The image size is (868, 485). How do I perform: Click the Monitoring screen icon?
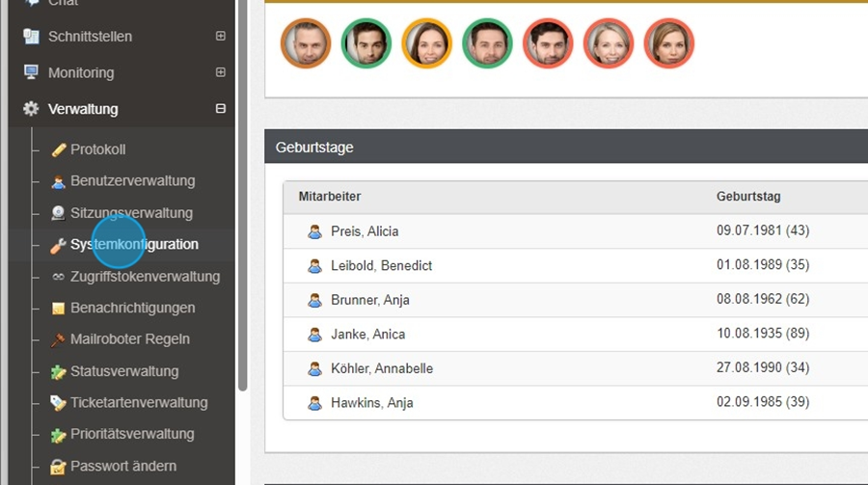pyautogui.click(x=31, y=72)
